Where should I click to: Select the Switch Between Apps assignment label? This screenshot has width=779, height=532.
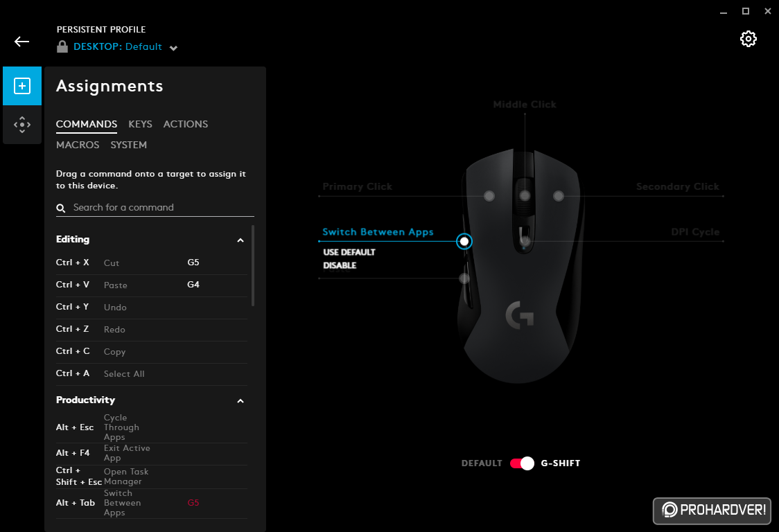point(378,232)
